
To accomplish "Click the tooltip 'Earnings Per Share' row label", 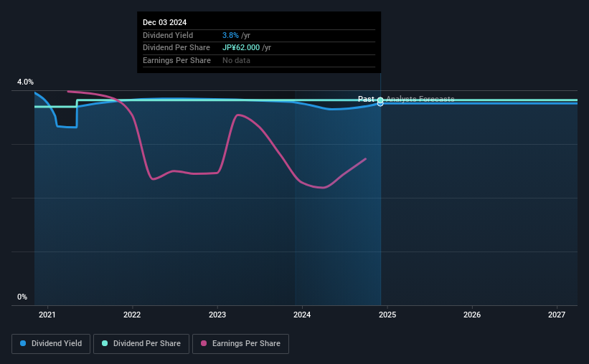I will [x=176, y=60].
